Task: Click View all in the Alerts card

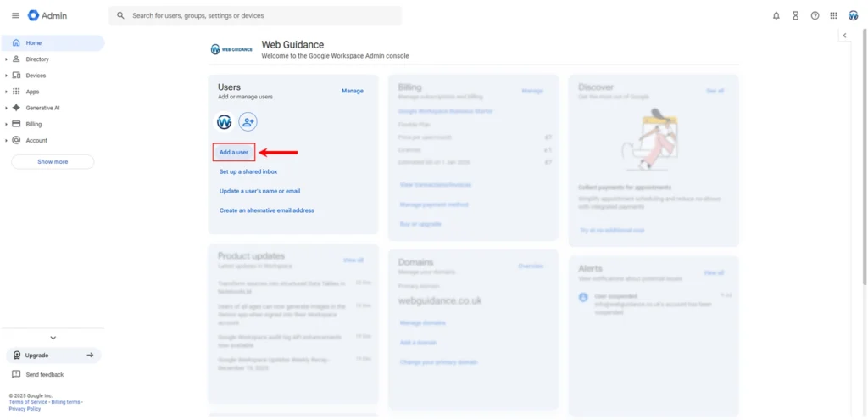Action: [x=714, y=272]
